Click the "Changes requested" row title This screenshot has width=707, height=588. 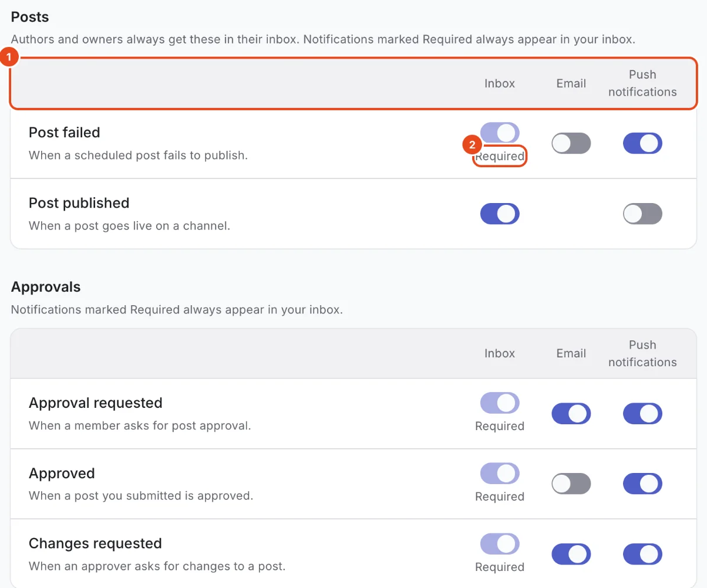point(95,543)
